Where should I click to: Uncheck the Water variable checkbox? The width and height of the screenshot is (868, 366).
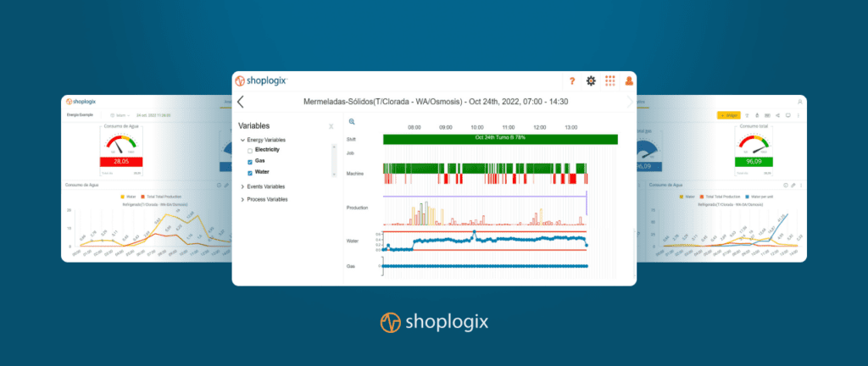click(x=250, y=173)
